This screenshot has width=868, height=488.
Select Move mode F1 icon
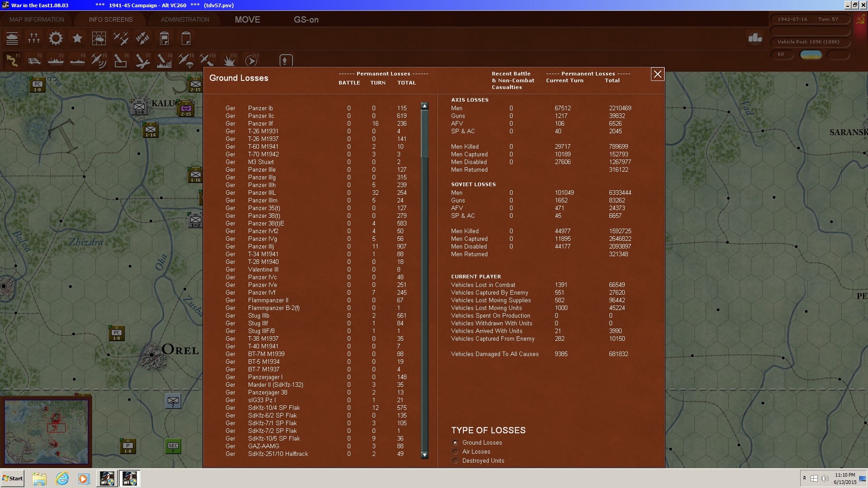pyautogui.click(x=12, y=60)
